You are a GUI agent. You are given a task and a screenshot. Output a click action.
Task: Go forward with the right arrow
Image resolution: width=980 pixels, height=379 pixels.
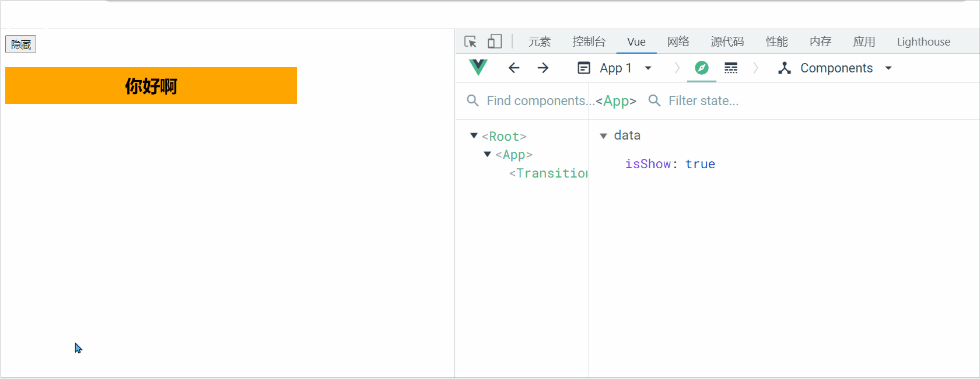[x=543, y=68]
